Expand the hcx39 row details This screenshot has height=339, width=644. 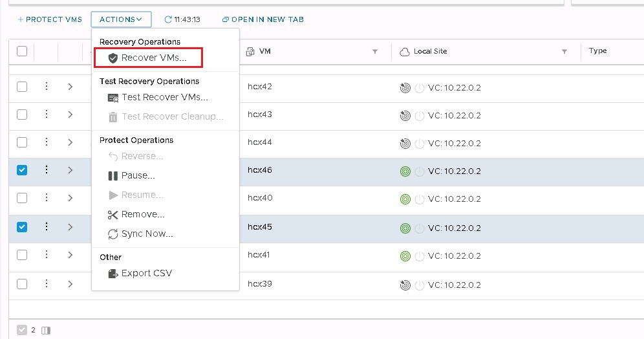pyautogui.click(x=70, y=284)
